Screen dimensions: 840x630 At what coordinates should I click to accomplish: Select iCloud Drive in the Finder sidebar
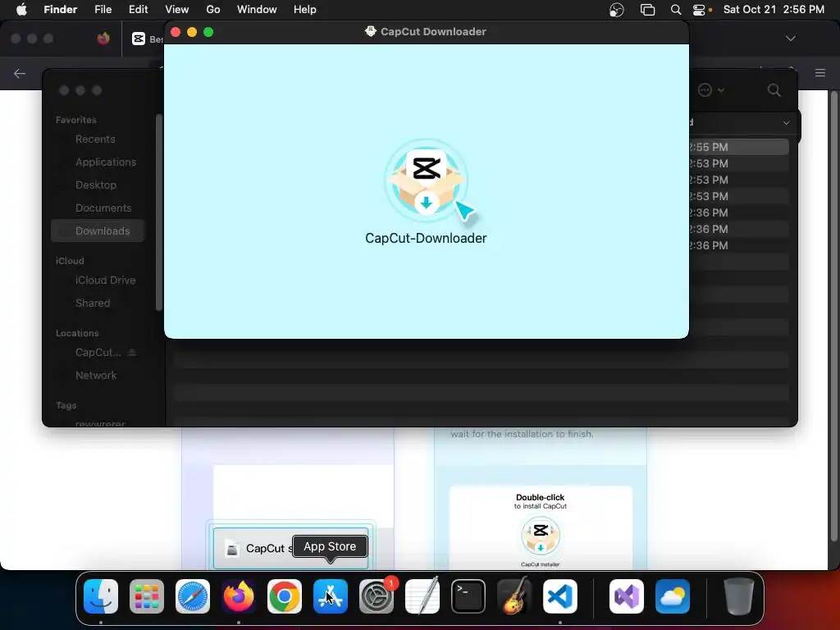pos(106,281)
